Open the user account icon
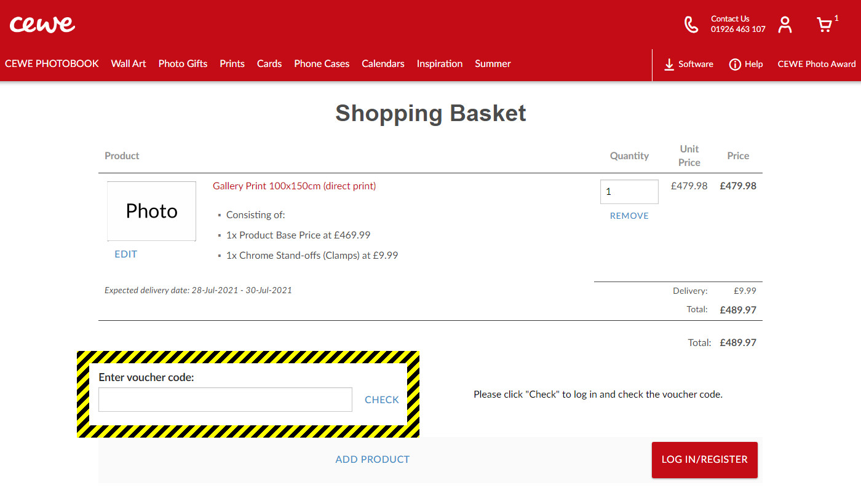The image size is (861, 504). coord(785,25)
